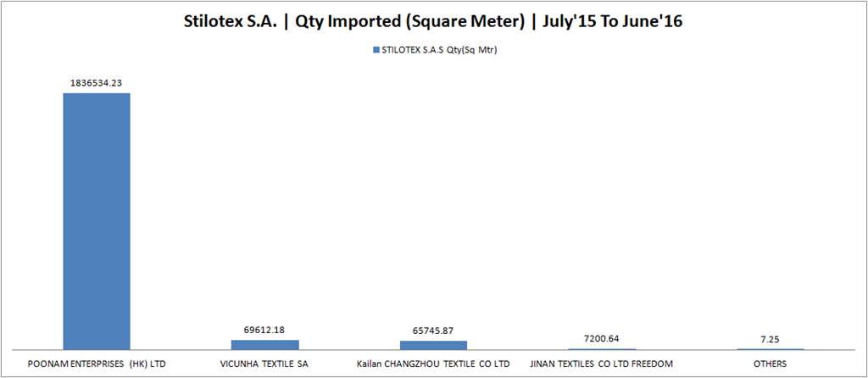Click JINAN TEXTILES CO LTD FREEDOM label
The height and width of the screenshot is (378, 868).
pos(602,364)
